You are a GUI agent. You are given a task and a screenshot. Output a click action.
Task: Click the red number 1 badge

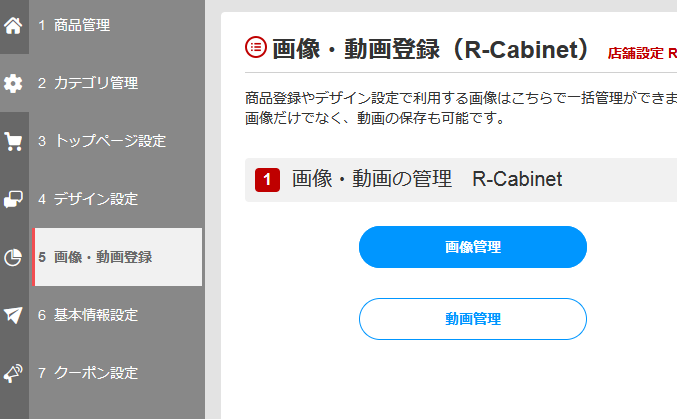pos(267,180)
